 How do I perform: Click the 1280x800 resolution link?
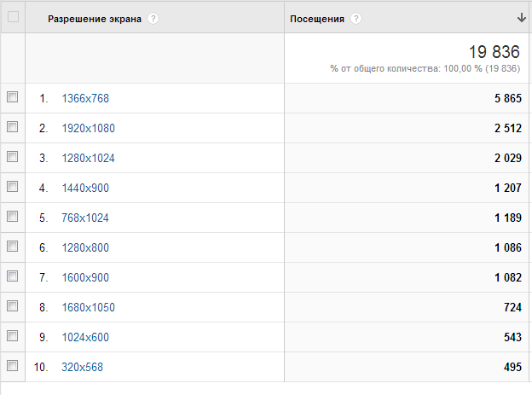85,247
